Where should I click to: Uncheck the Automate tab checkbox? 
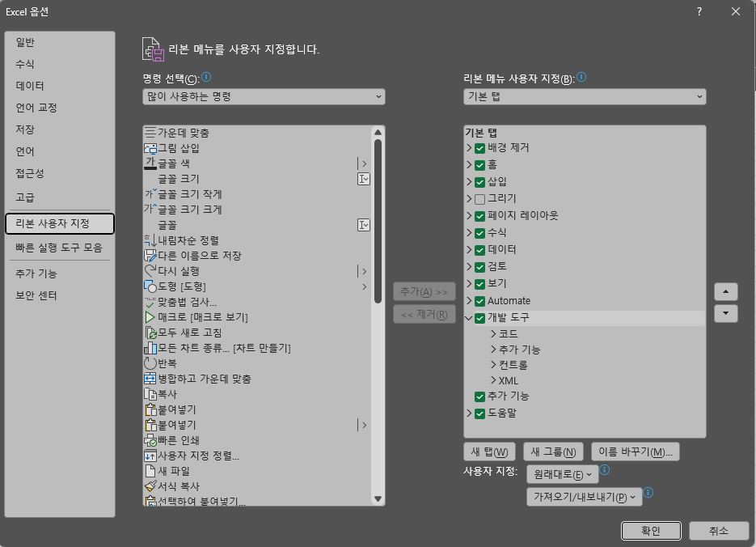click(x=479, y=301)
